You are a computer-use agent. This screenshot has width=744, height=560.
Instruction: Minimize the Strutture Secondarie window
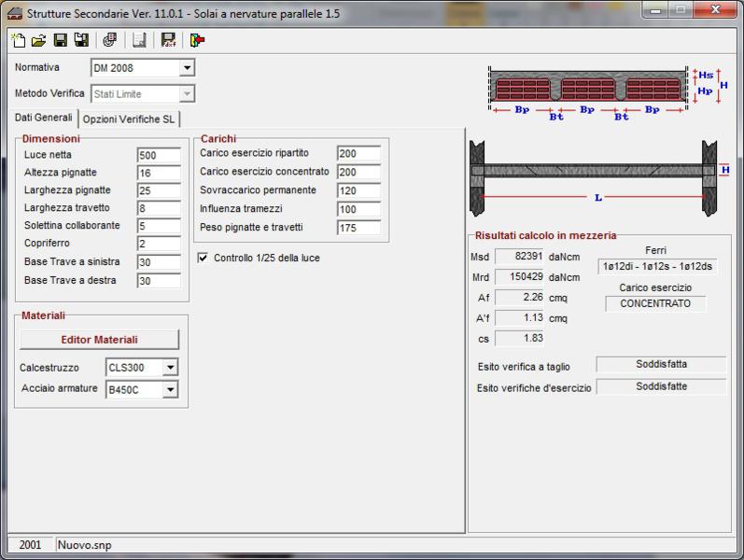[655, 10]
